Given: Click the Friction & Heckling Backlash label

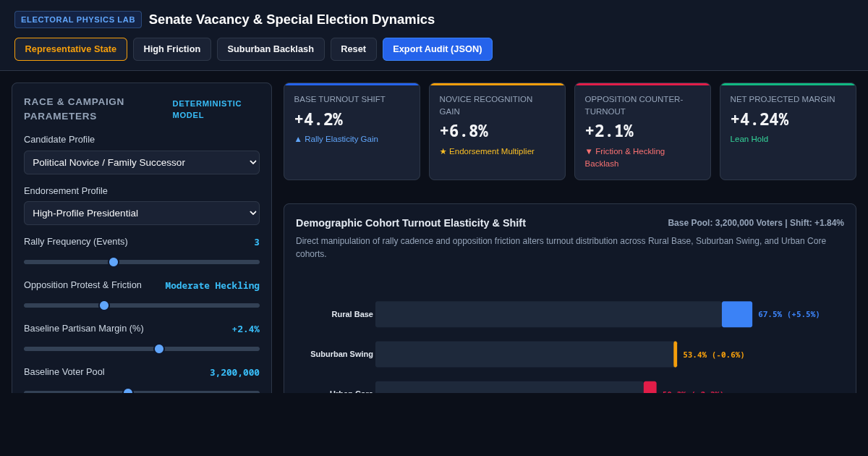Looking at the screenshot, I should [x=625, y=157].
